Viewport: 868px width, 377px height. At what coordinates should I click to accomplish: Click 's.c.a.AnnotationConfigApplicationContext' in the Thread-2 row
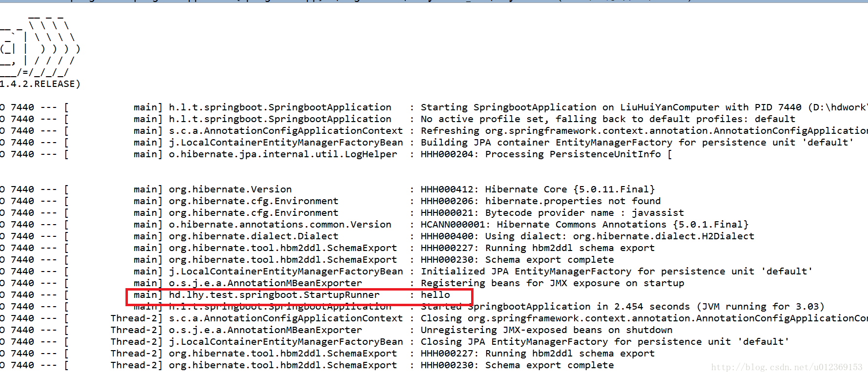(x=286, y=318)
